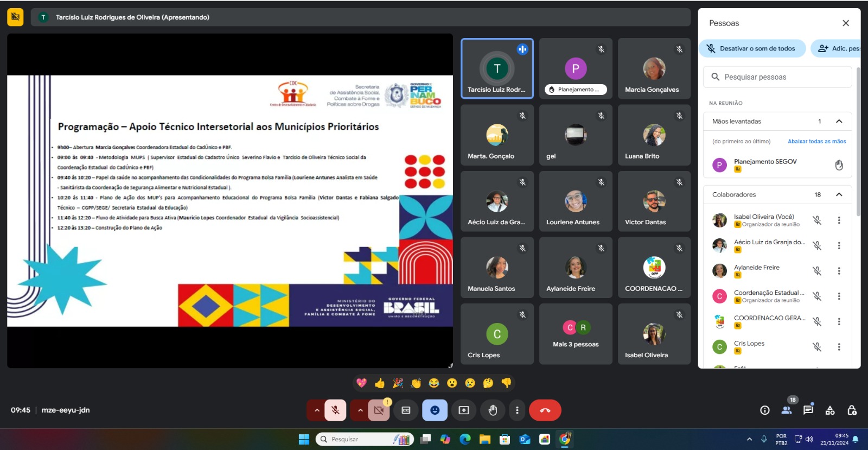Image resolution: width=868 pixels, height=450 pixels.
Task: Open the three-dot more options in call bar
Action: pos(517,410)
